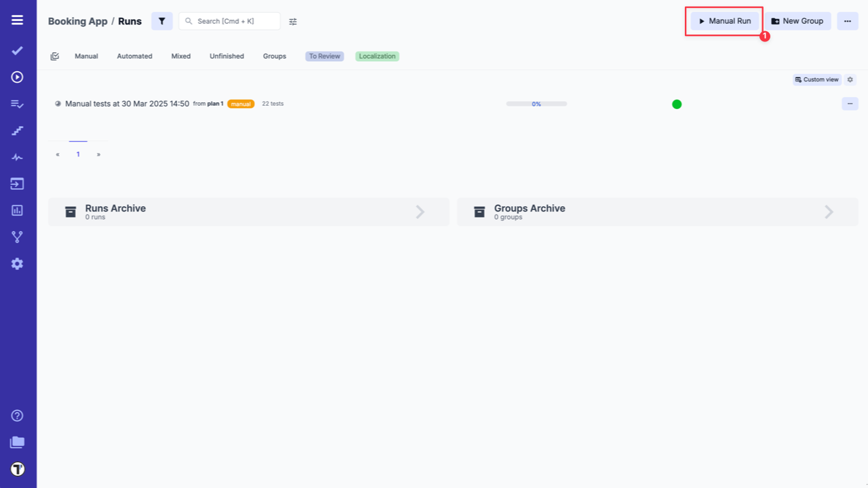
Task: Click the bulk select checkbox icon
Action: pos(55,56)
